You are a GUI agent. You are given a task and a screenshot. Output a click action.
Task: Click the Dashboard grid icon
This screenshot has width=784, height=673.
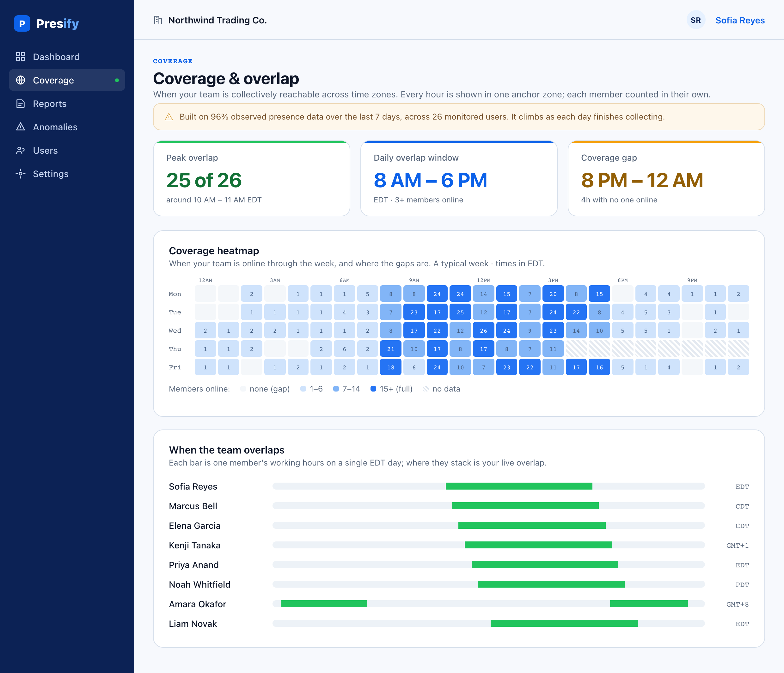point(21,57)
